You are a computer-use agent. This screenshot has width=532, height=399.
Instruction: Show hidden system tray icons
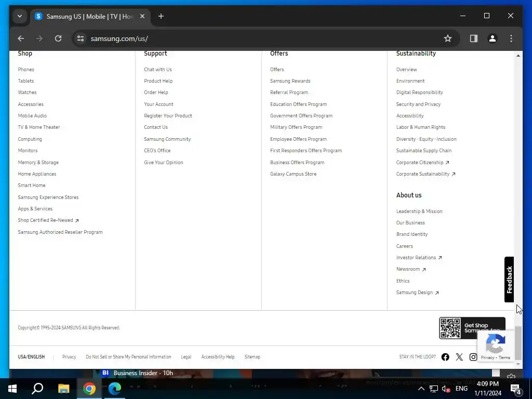(421, 389)
